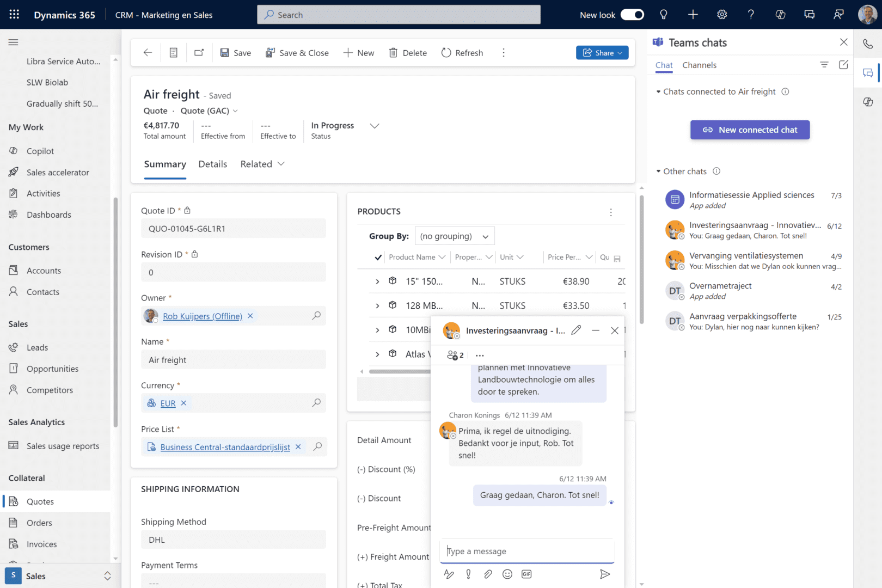Delete the quote
Screen dimensions: 882x588
pos(408,53)
